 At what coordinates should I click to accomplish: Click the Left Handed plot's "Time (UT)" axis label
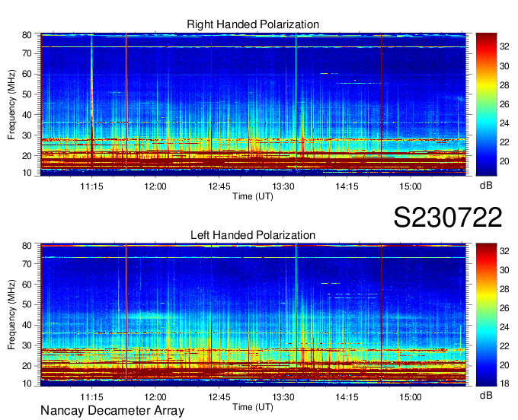(x=253, y=407)
